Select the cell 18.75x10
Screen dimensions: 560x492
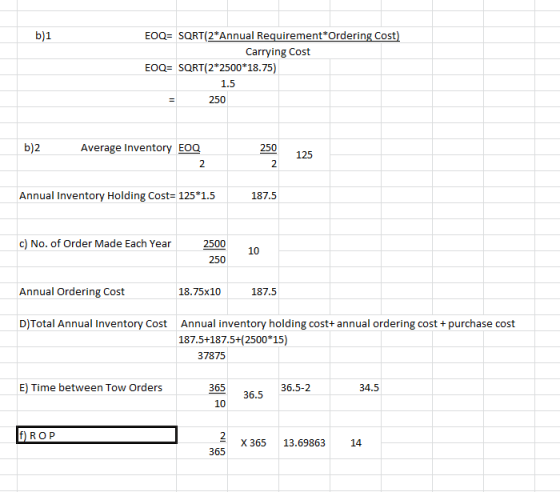(200, 292)
